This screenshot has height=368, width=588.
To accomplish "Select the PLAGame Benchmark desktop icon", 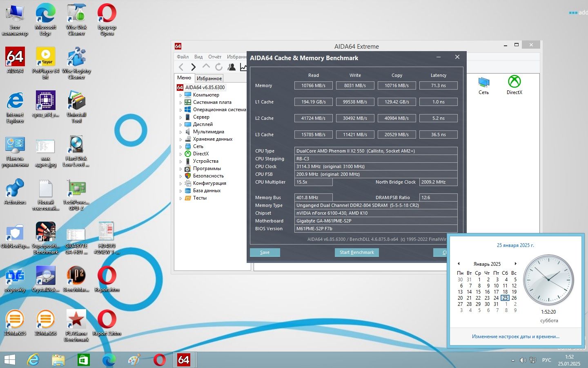I will click(x=76, y=326).
